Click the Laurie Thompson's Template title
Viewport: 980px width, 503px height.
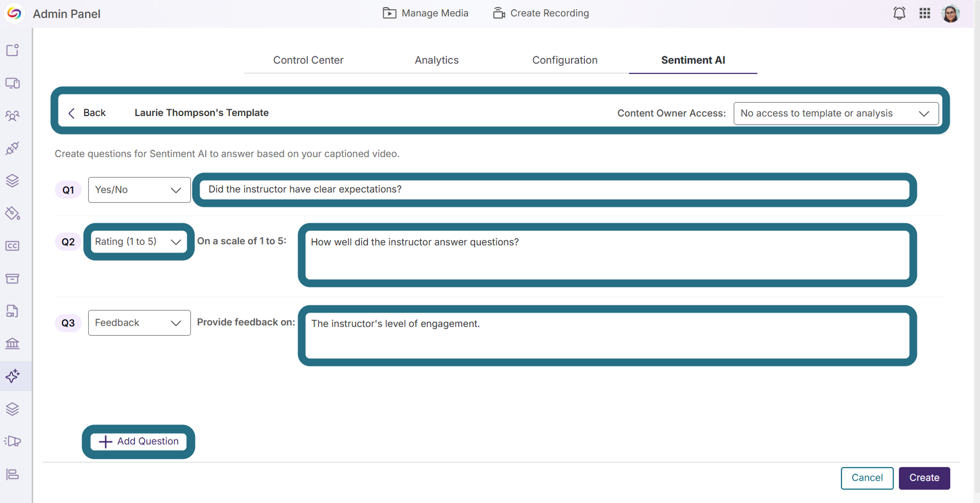tap(202, 113)
